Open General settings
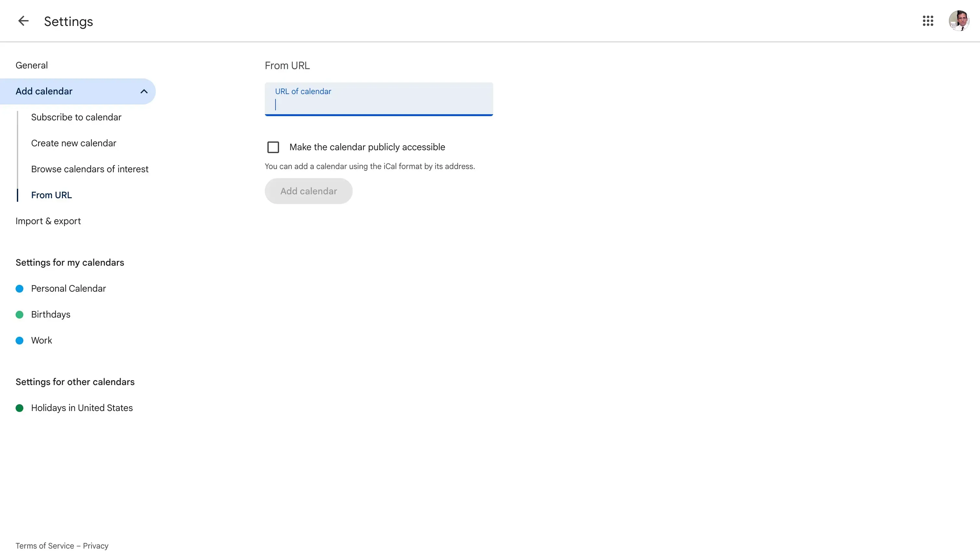Screen dimensions: 980x556 click(32, 65)
